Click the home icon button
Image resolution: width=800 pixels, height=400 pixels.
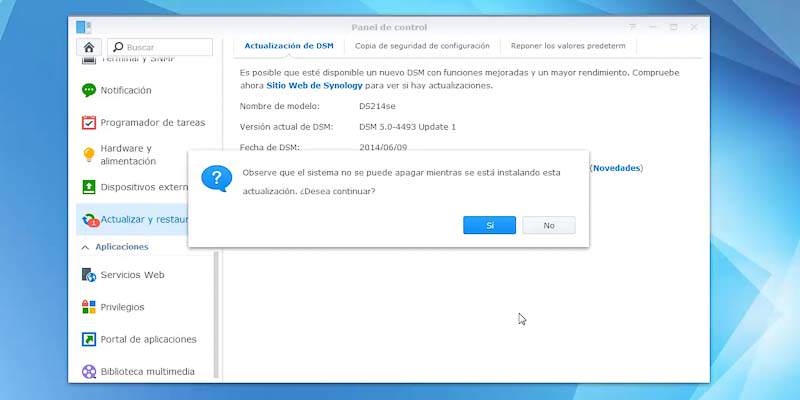coord(89,47)
